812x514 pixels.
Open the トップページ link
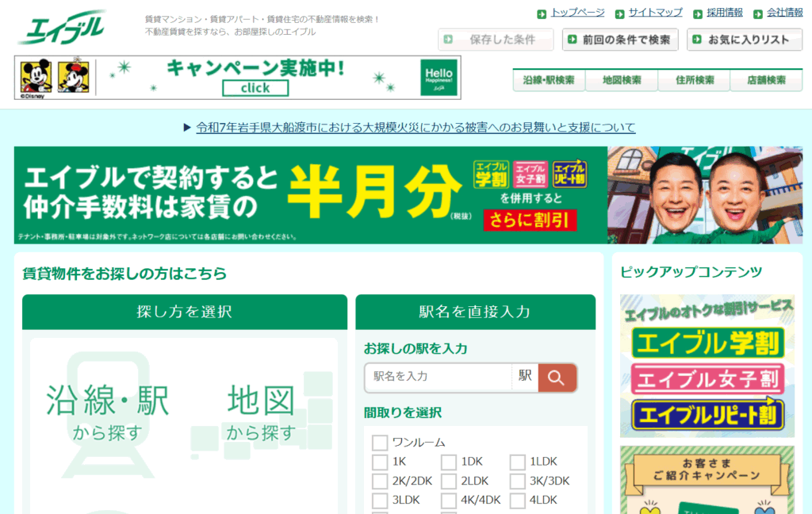pyautogui.click(x=577, y=13)
